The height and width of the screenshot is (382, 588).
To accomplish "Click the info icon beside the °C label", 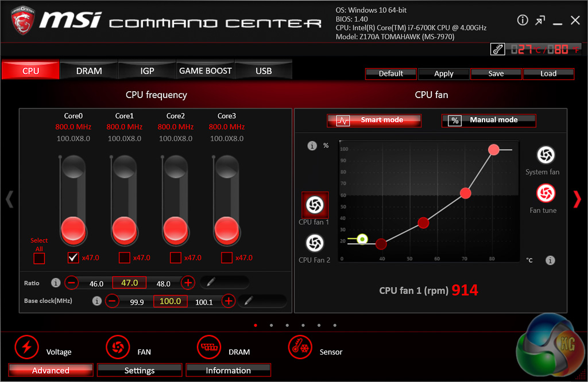I will (550, 260).
